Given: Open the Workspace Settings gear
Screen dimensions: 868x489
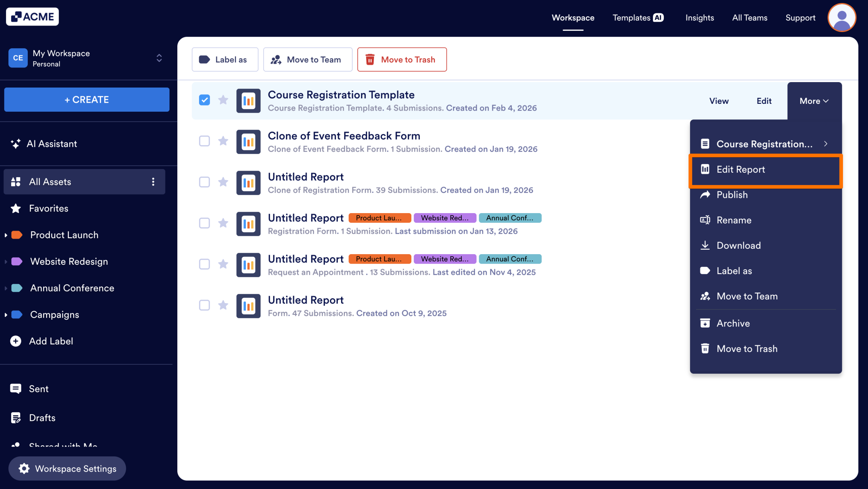Looking at the screenshot, I should coord(24,468).
